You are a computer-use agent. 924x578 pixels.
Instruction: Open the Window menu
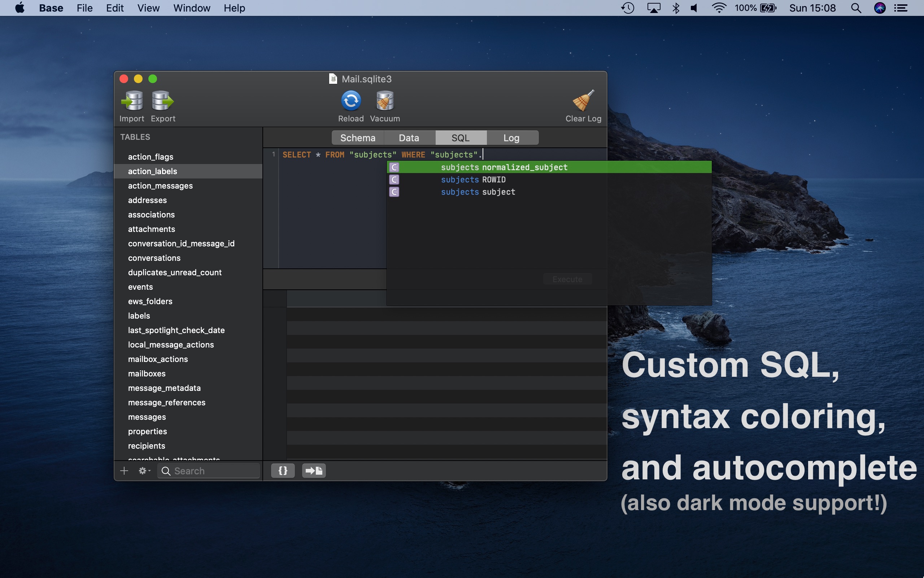point(192,8)
